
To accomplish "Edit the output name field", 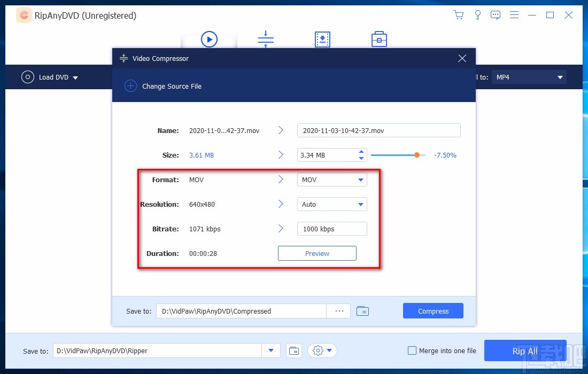I will point(379,130).
